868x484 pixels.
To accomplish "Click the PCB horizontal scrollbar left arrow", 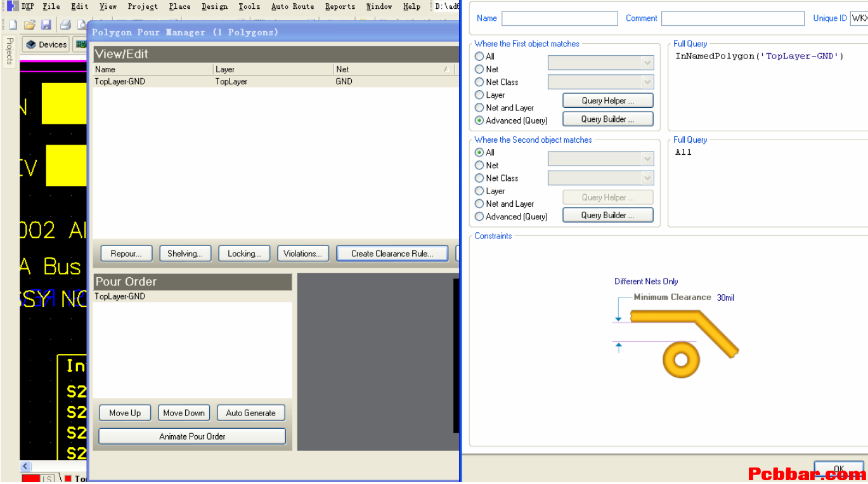I will (25, 467).
